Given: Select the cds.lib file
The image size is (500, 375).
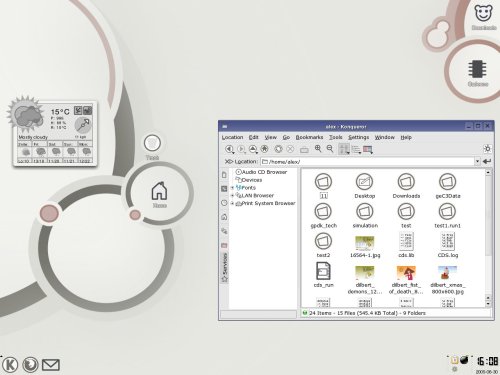Looking at the screenshot, I should [406, 245].
